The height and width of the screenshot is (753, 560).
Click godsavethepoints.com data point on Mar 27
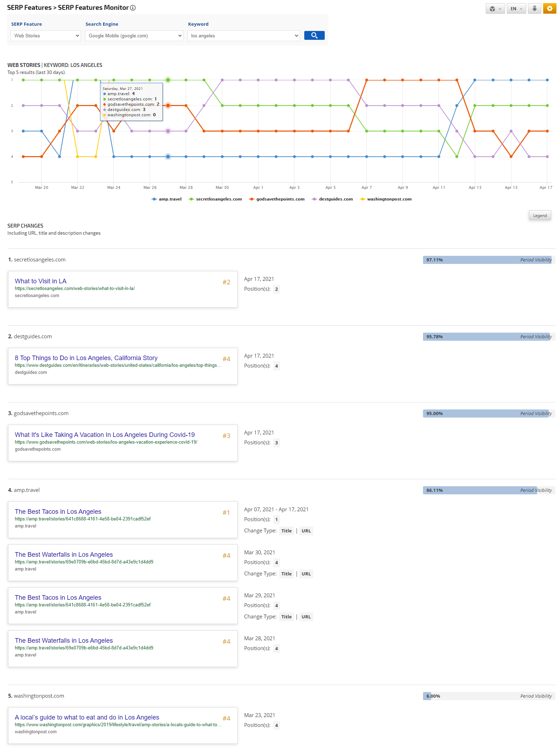168,105
